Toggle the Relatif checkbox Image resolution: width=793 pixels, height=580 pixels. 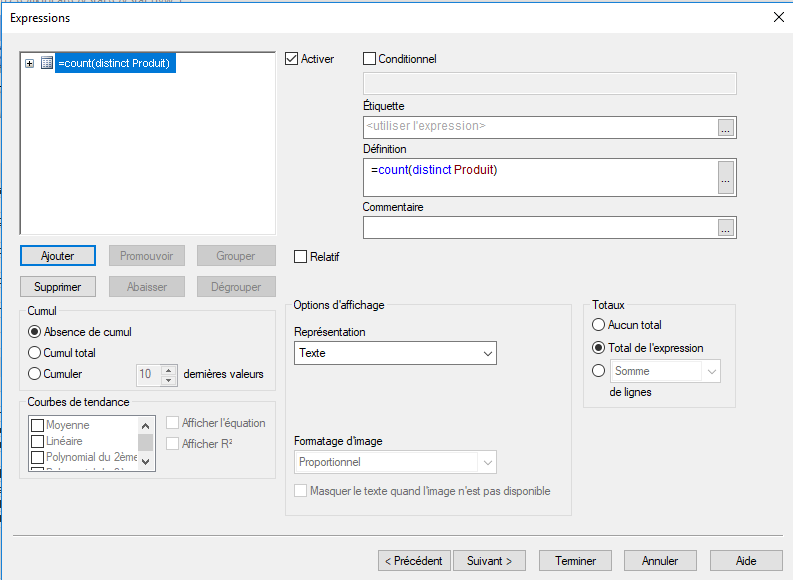tap(301, 257)
